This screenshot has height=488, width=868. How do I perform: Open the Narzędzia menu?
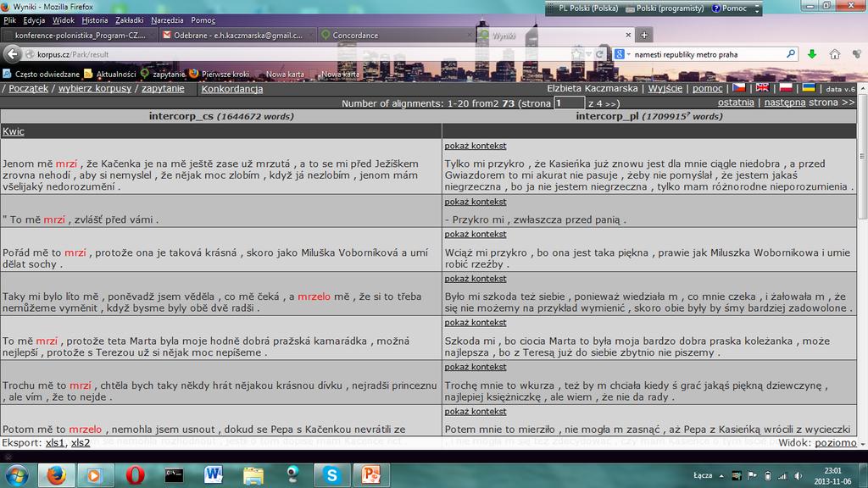167,20
